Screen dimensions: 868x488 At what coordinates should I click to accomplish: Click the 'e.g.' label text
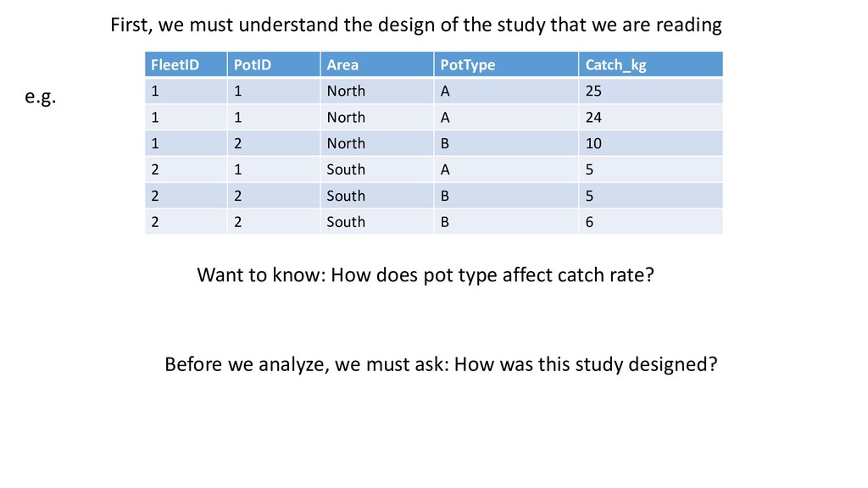(x=41, y=97)
